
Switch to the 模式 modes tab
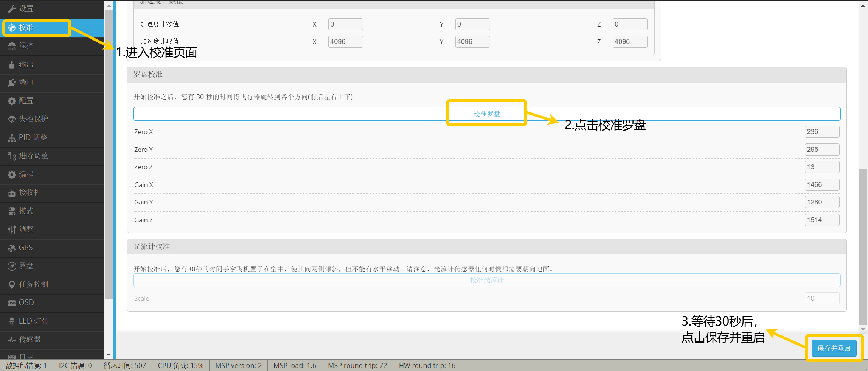26,211
